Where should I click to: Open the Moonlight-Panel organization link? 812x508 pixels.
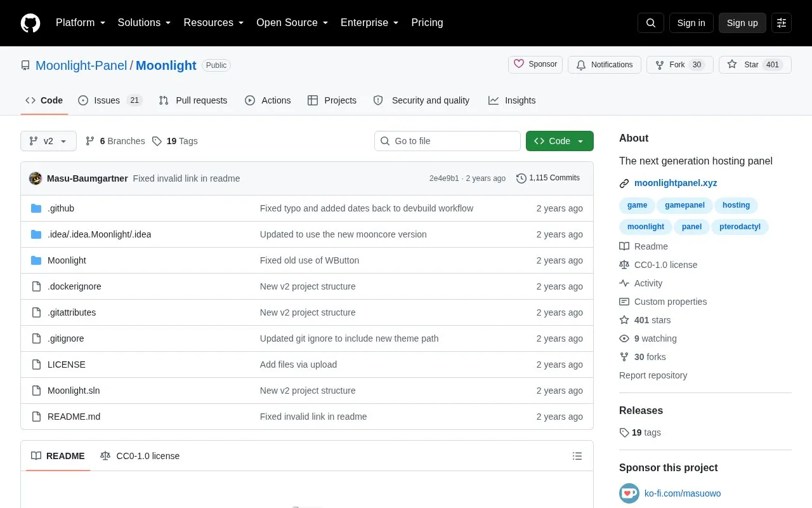click(81, 65)
